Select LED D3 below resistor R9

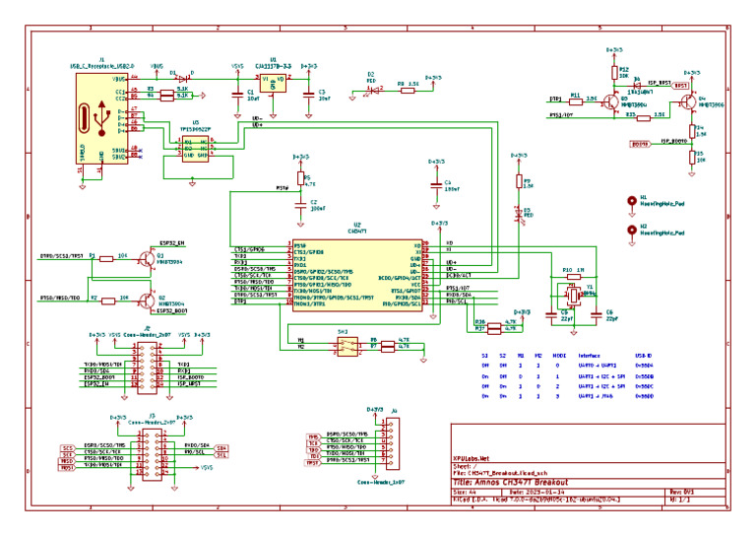pos(519,215)
